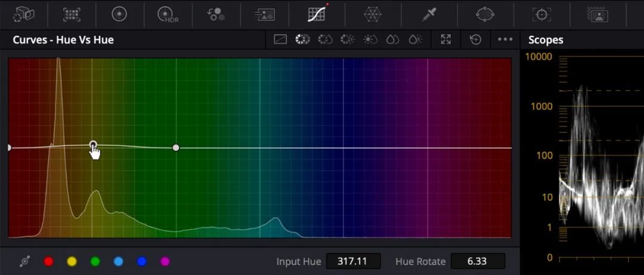This screenshot has width=644, height=275.
Task: Select the Curves palette icon
Action: coord(317,14)
